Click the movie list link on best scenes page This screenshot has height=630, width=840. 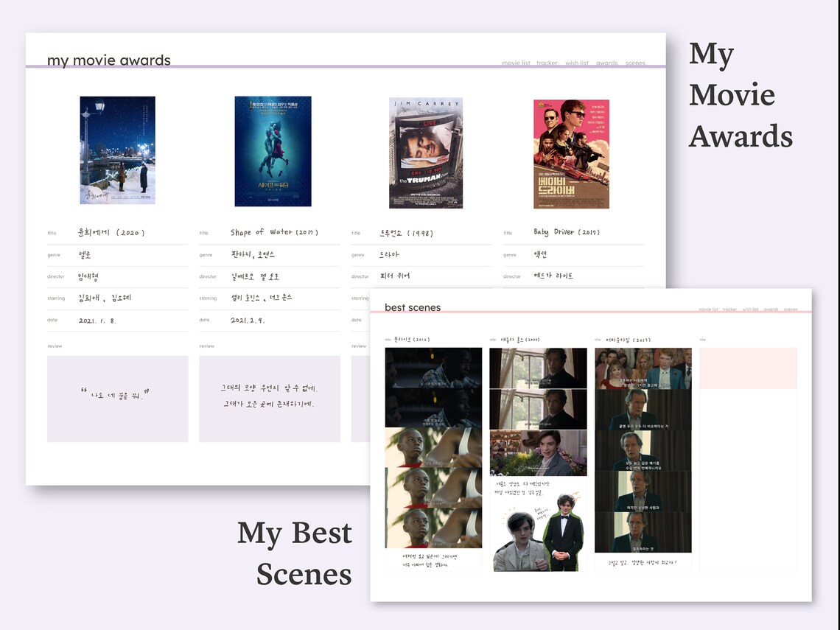tap(709, 310)
